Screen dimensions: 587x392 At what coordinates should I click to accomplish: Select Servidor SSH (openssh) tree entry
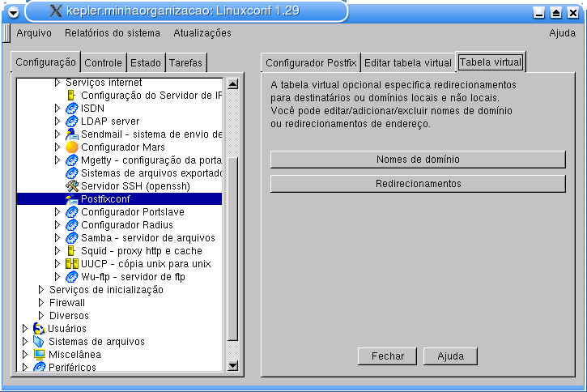pos(135,186)
